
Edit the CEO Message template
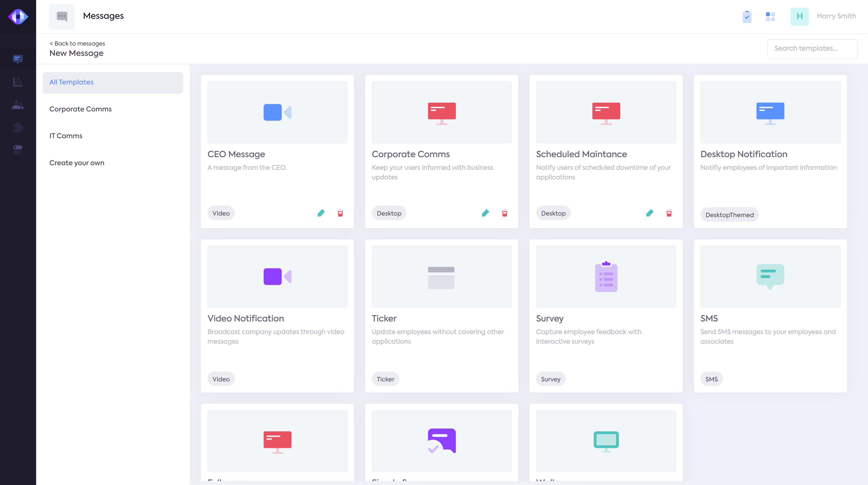click(x=321, y=213)
